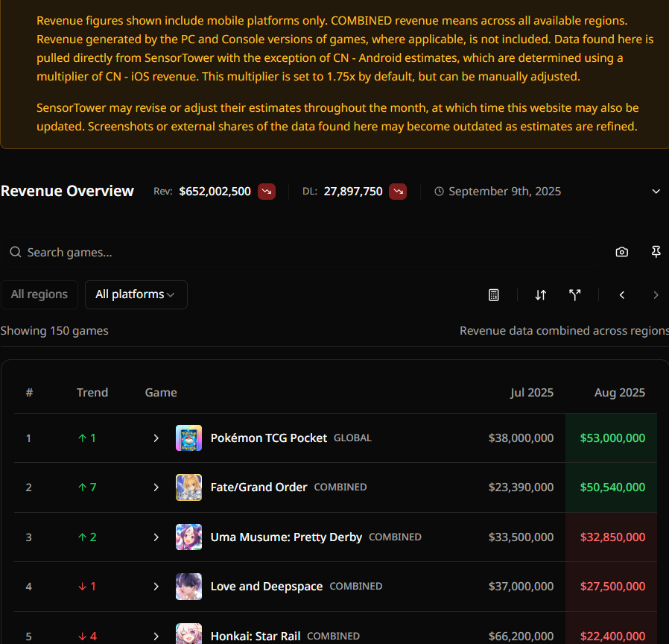Screen dimensions: 669x644
Task: Expand the Pokémon TCG Pocket row
Action: [x=156, y=438]
